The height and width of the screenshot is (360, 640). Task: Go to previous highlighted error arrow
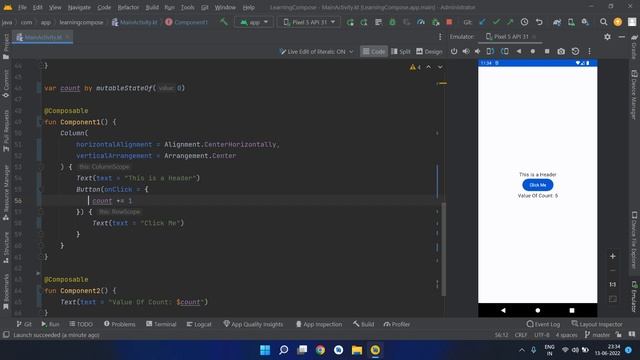tap(429, 67)
